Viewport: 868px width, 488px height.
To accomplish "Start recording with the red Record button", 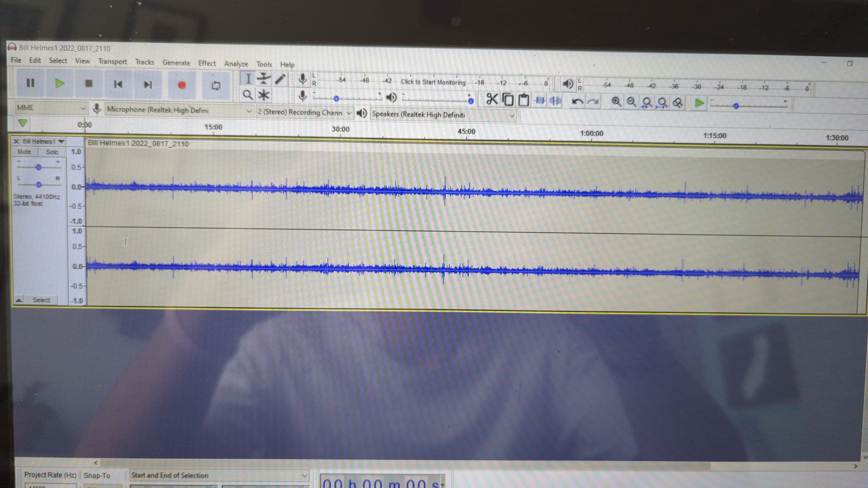I will point(182,85).
